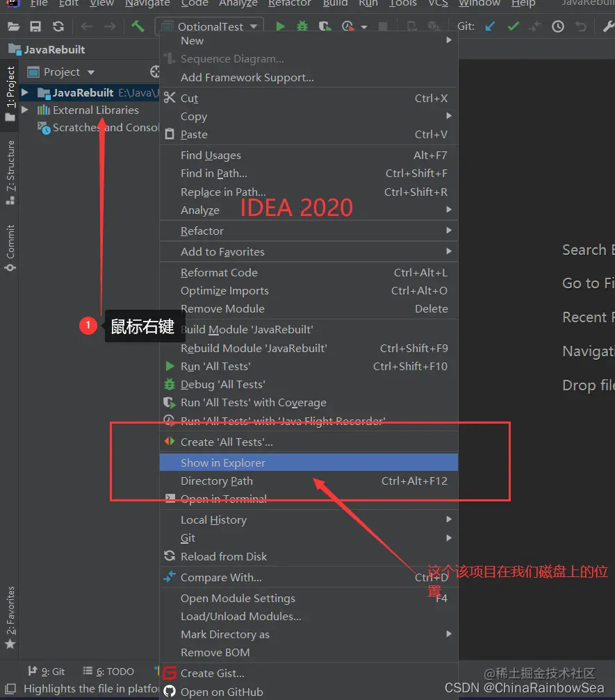Screen dimensions: 615x700
Task: Choose Directory Path menu entry
Action: [309, 481]
